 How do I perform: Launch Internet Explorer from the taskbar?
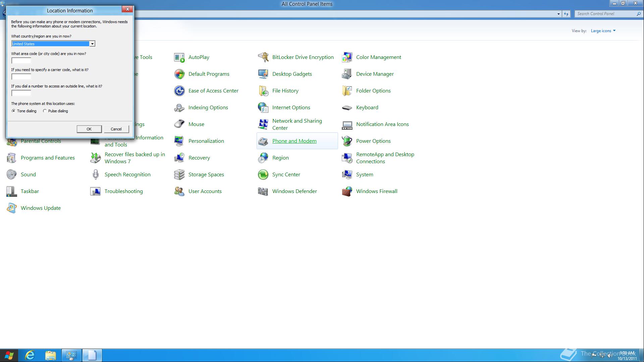tap(30, 355)
